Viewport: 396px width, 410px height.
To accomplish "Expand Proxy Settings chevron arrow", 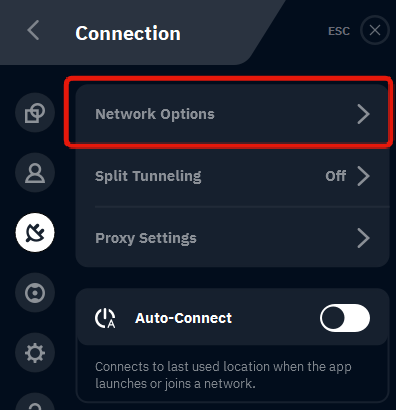I will pos(363,238).
